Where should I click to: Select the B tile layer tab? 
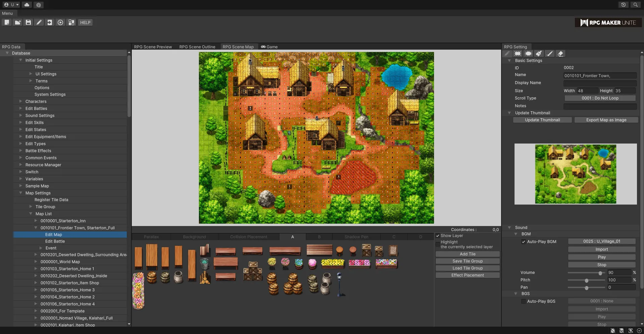[319, 237]
